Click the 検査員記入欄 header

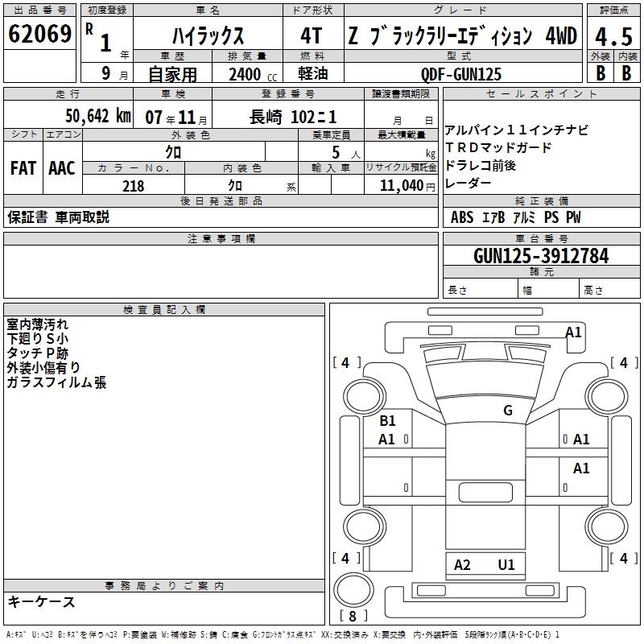[x=164, y=310]
